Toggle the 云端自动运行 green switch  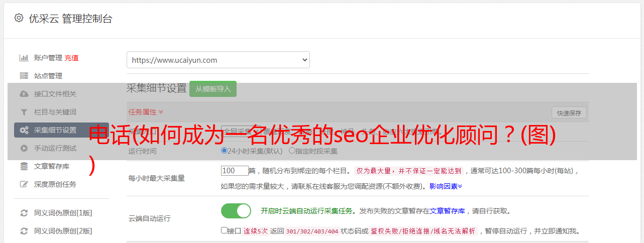[x=236, y=211]
